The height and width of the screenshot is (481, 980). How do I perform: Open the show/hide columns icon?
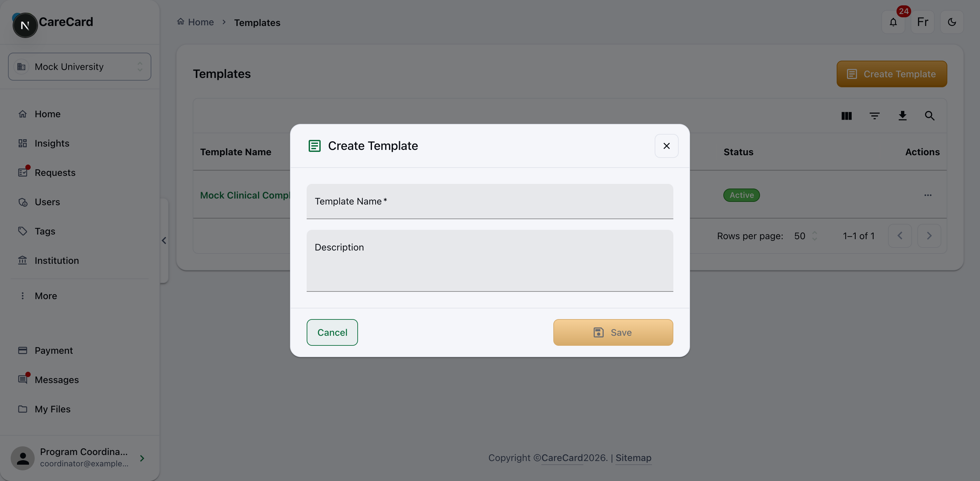tap(846, 116)
